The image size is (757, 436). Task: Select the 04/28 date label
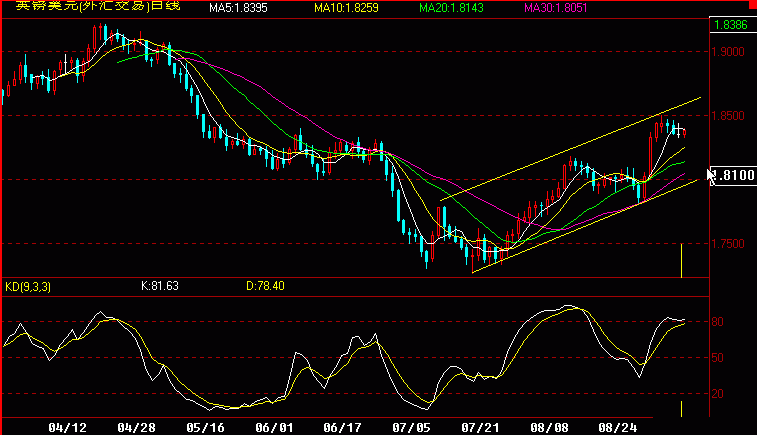[137, 428]
